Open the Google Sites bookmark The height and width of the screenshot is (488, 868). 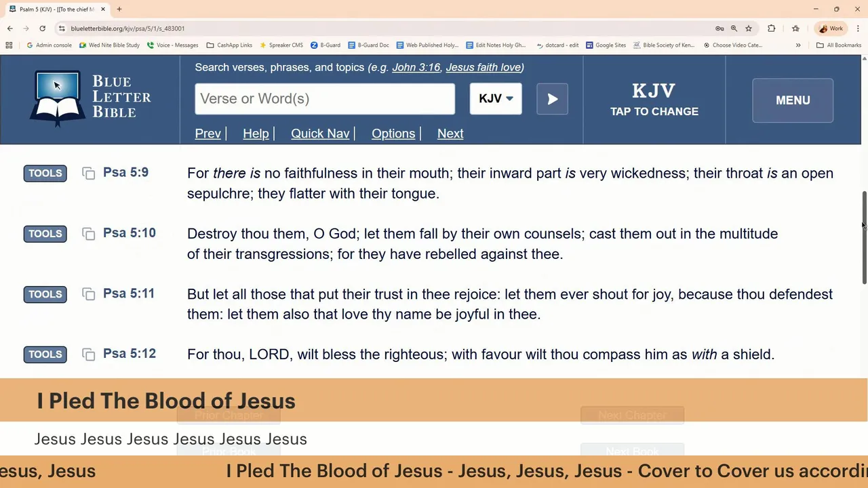coord(606,45)
